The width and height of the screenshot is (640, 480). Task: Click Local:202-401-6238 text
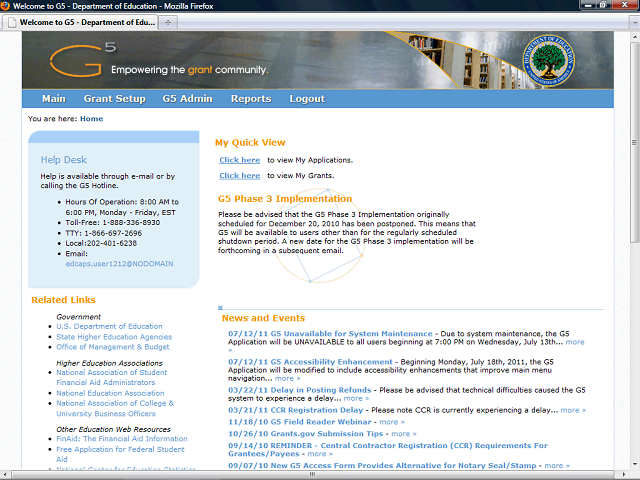point(101,243)
